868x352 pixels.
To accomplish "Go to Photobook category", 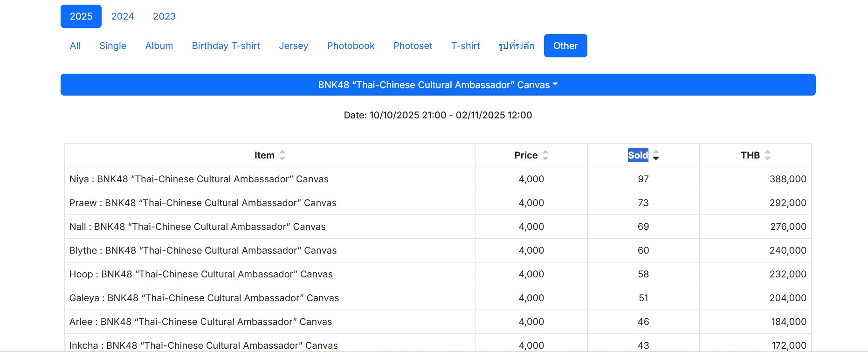I will [351, 46].
